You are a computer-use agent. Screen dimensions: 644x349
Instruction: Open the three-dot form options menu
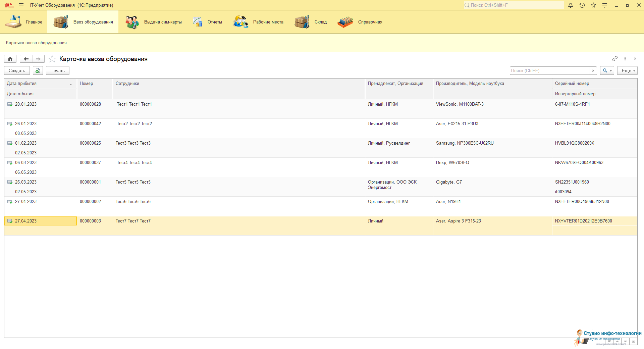(625, 59)
